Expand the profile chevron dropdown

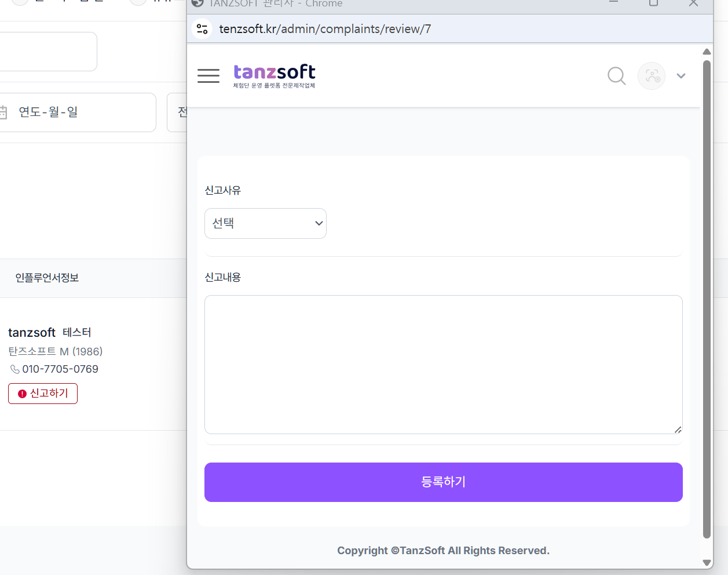(x=681, y=76)
